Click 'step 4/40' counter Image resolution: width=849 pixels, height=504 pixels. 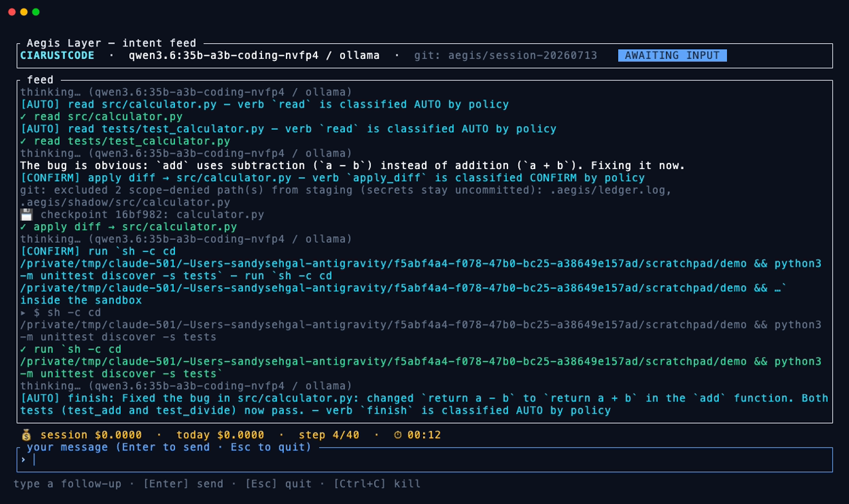[x=329, y=435]
